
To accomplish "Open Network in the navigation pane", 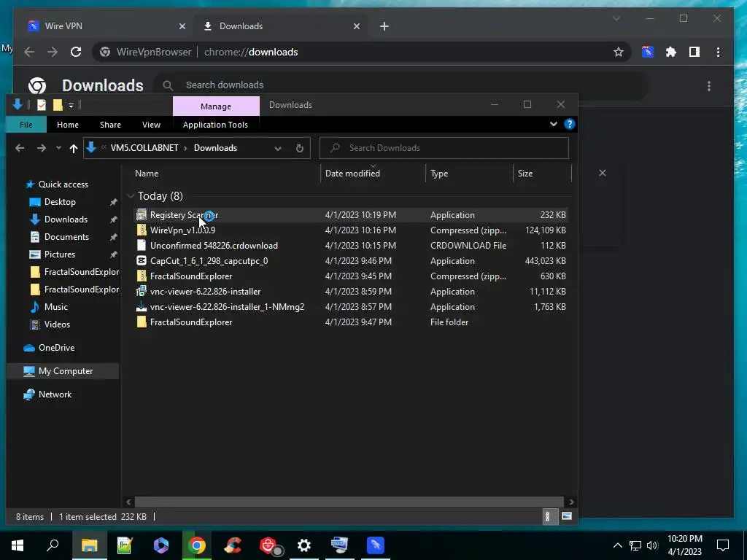I will (55, 394).
